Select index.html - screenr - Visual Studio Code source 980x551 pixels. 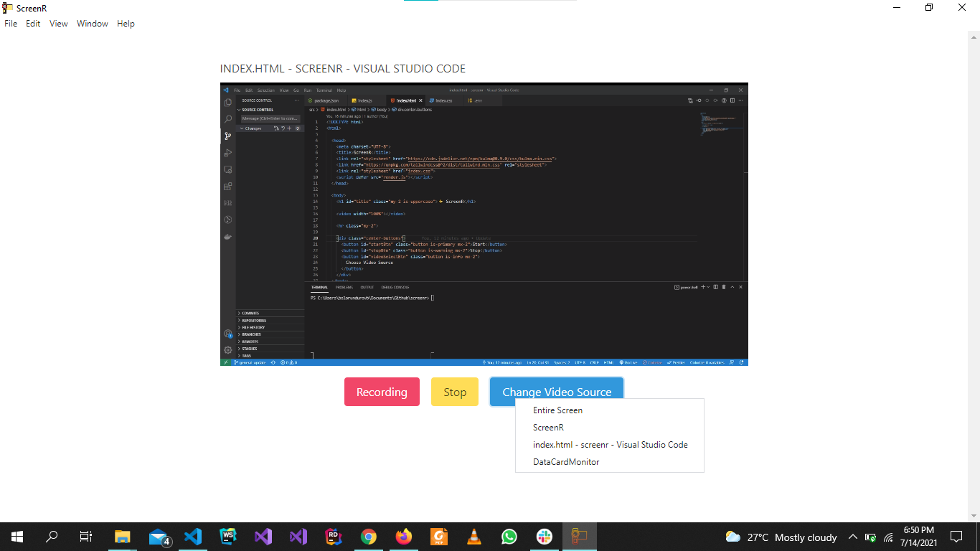pyautogui.click(x=610, y=445)
